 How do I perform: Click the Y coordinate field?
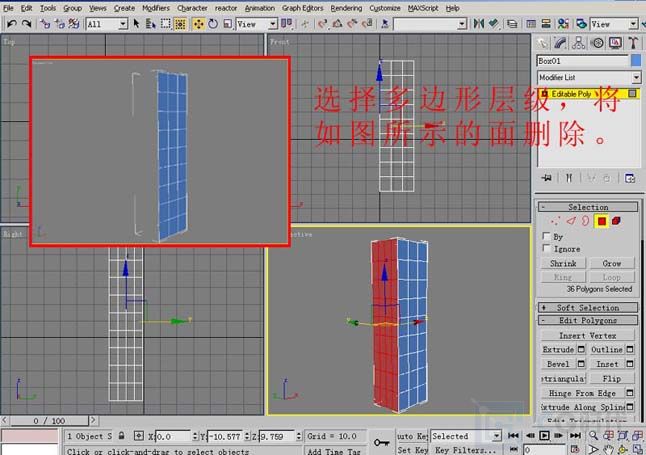[x=227, y=436]
